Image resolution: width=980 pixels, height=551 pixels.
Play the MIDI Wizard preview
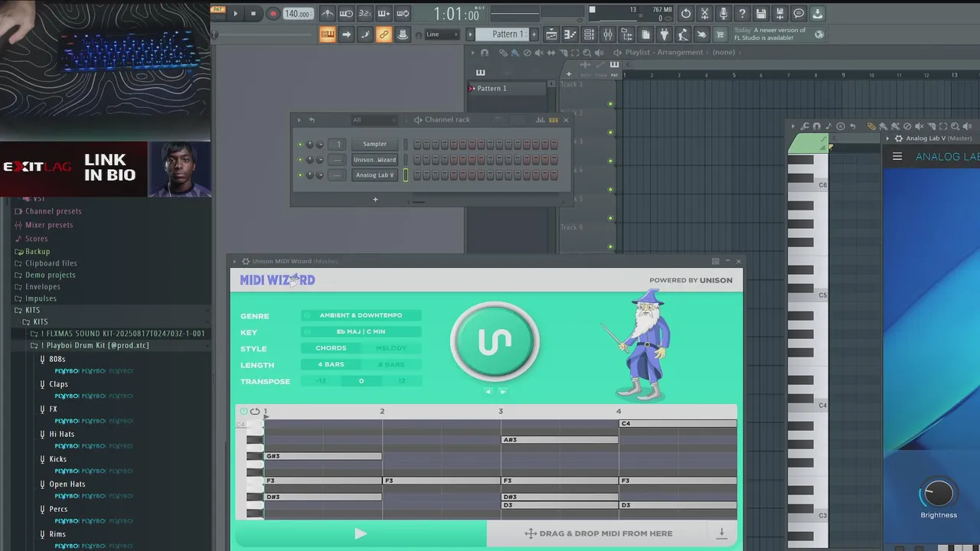[360, 534]
